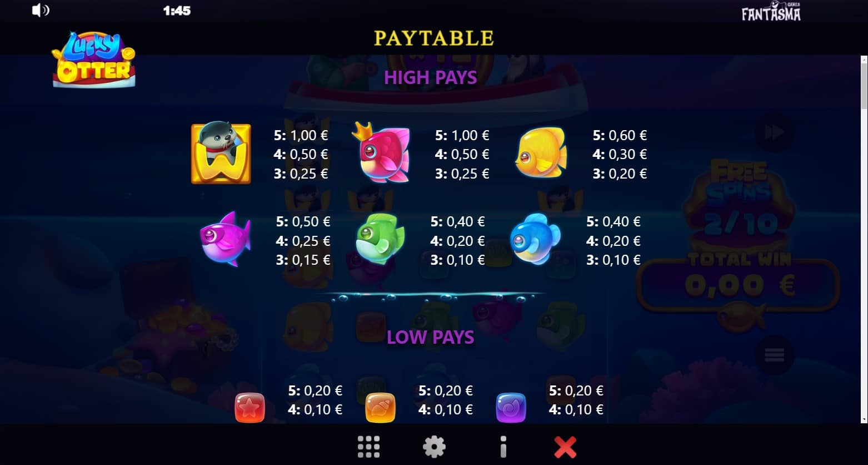Open the info icon
Screen dimensions: 868x465
coord(503,447)
